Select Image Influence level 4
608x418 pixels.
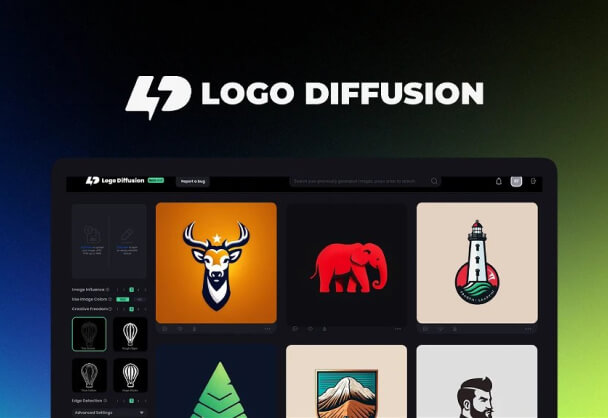pyautogui.click(x=138, y=290)
